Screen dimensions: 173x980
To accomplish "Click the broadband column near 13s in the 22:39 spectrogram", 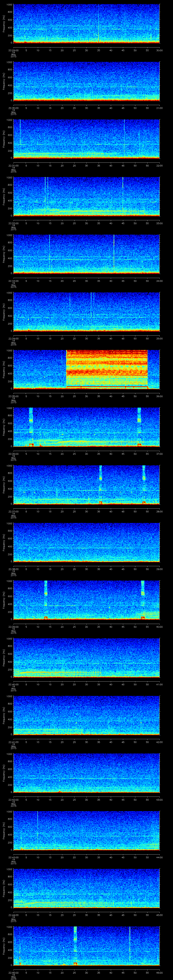I will click(46, 600).
